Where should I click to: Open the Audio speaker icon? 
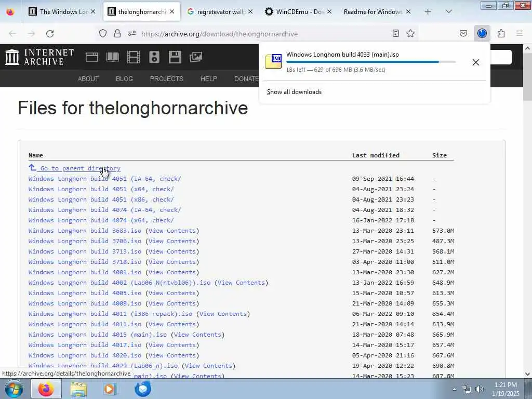154,57
